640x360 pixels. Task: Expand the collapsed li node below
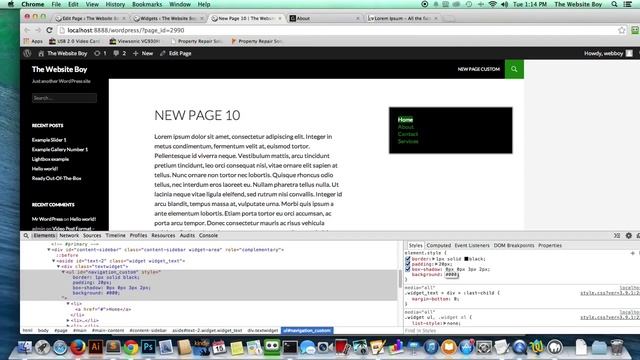pyautogui.click(x=68, y=320)
